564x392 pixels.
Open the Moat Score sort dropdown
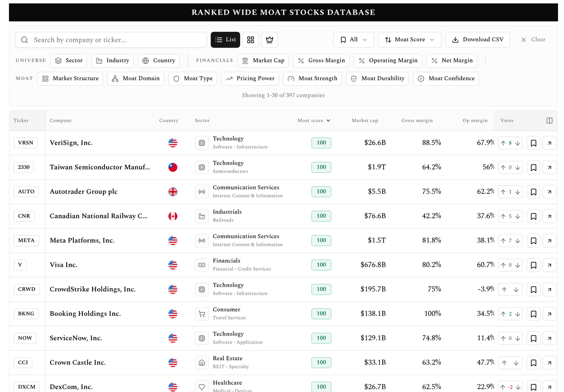[409, 40]
